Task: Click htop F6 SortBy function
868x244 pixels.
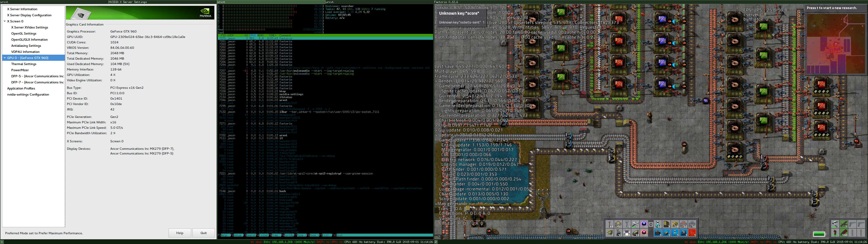Action: 288,235
